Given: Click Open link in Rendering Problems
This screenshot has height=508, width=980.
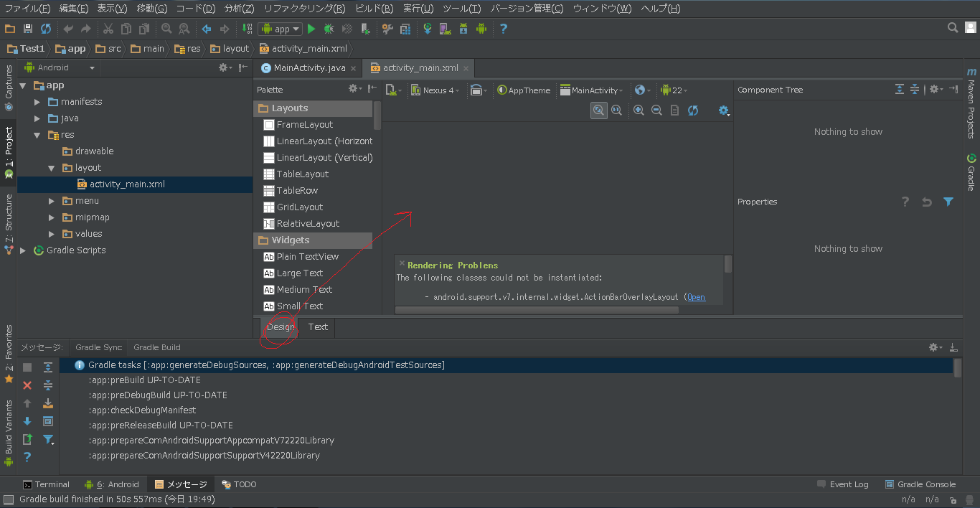Looking at the screenshot, I should pyautogui.click(x=696, y=297).
